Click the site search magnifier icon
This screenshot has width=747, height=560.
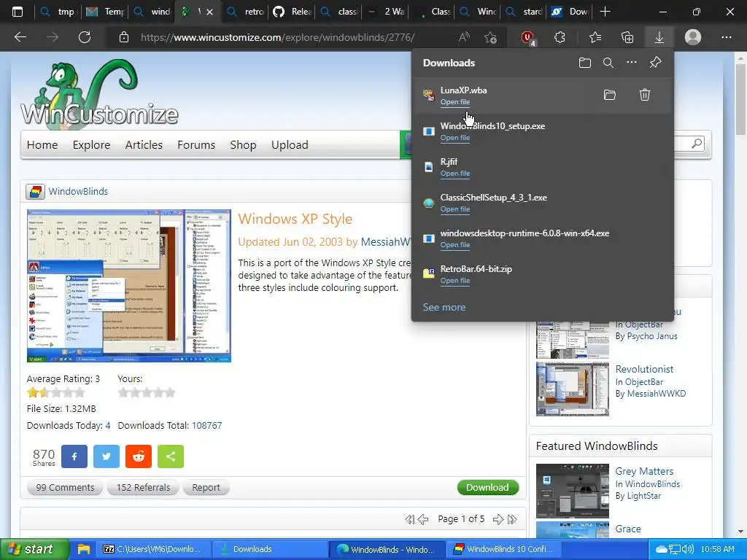click(x=697, y=144)
